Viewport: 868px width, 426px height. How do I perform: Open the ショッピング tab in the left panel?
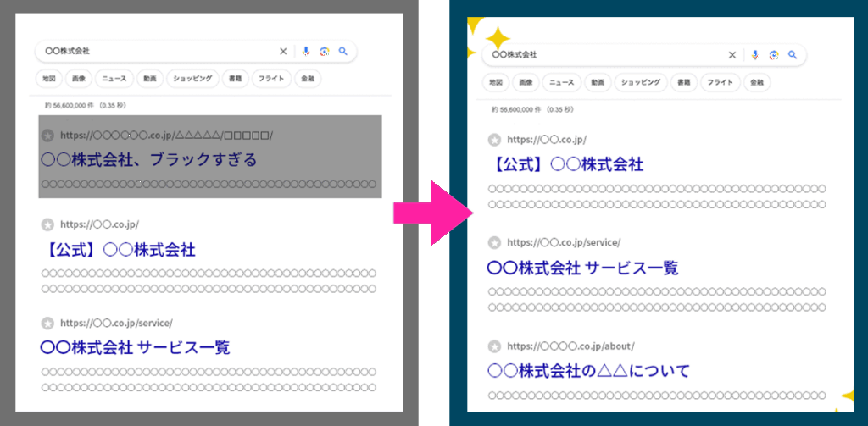click(x=192, y=79)
